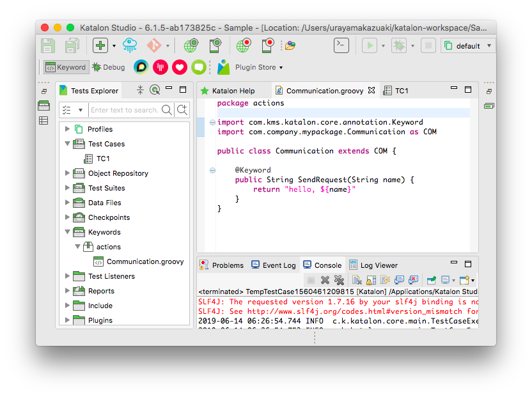Open the command line terminal icon
The height and width of the screenshot is (397, 532).
[341, 45]
